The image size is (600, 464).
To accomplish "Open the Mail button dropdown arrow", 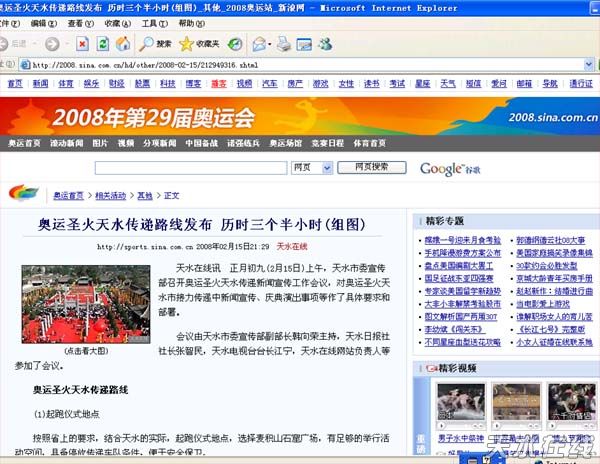I will click(x=270, y=44).
